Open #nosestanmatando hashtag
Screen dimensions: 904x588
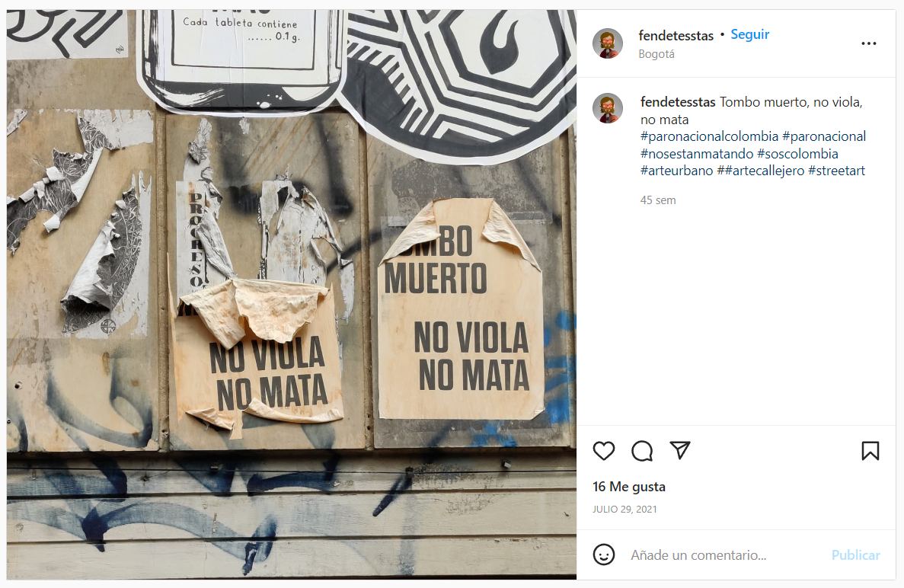tap(696, 154)
